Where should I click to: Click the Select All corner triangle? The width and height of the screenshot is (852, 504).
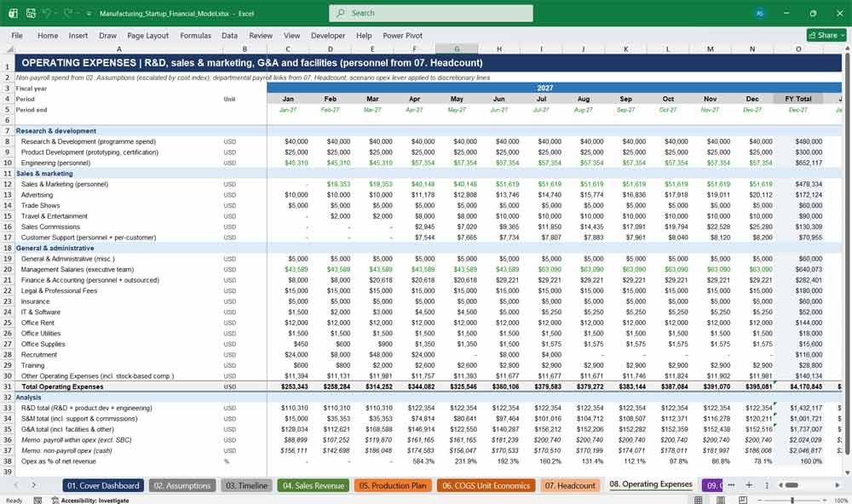tap(9, 49)
